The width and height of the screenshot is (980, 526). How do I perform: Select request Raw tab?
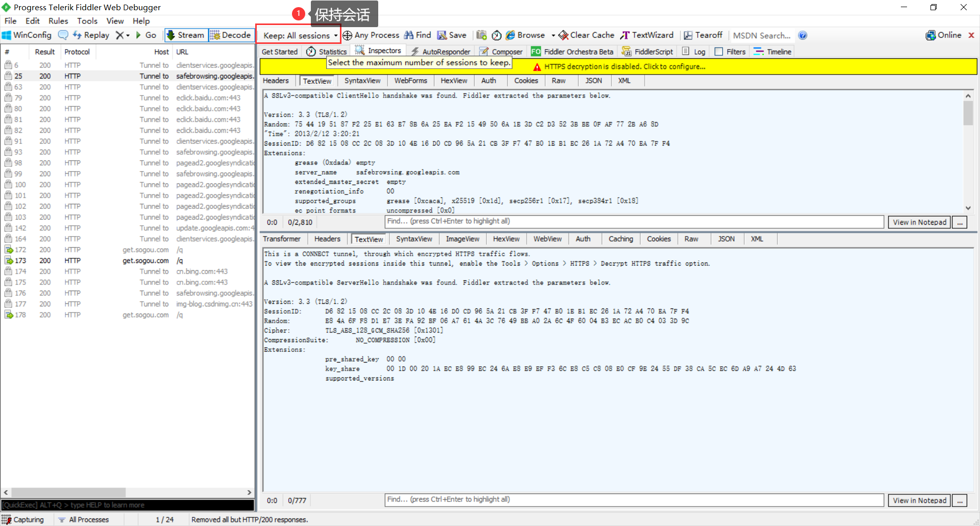(558, 81)
